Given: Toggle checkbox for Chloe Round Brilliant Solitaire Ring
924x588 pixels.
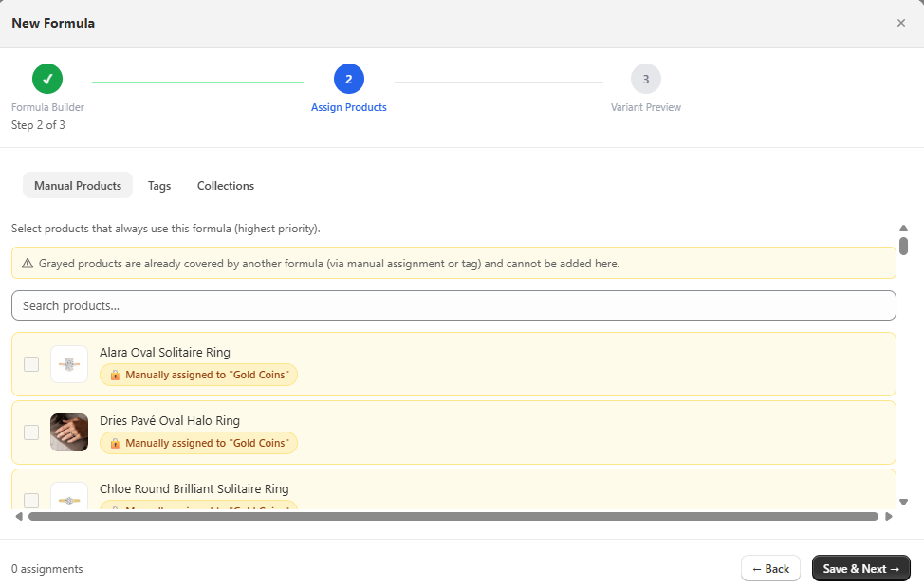Looking at the screenshot, I should (31, 500).
